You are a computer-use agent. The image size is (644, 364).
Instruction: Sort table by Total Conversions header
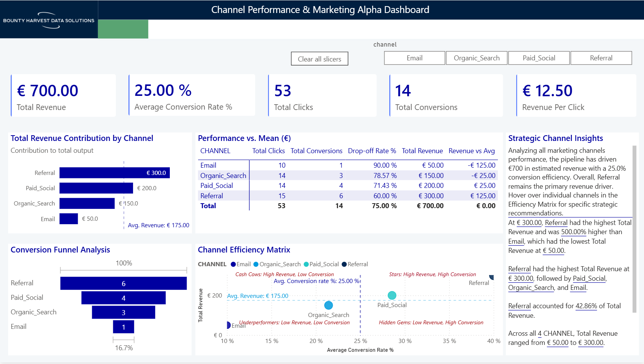(316, 151)
